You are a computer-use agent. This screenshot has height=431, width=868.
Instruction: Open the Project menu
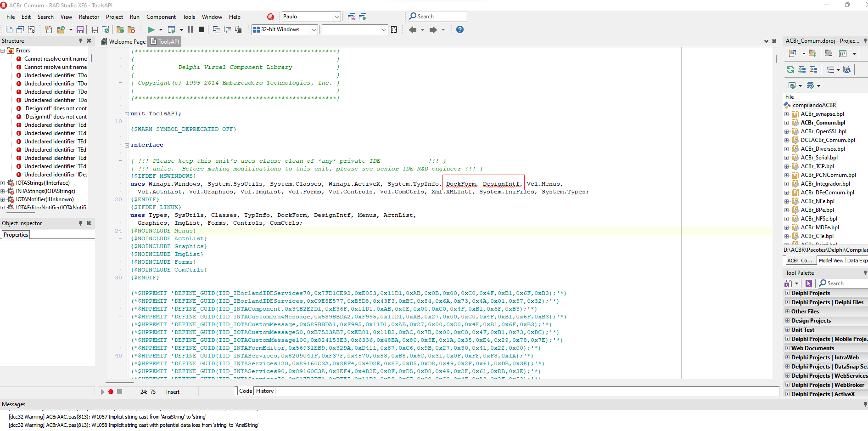pos(114,17)
